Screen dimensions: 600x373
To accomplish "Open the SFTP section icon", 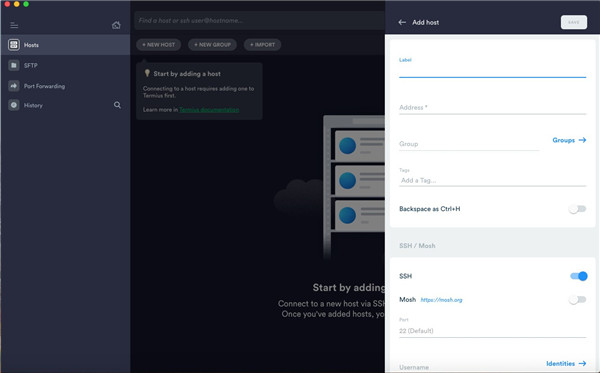I will (14, 65).
